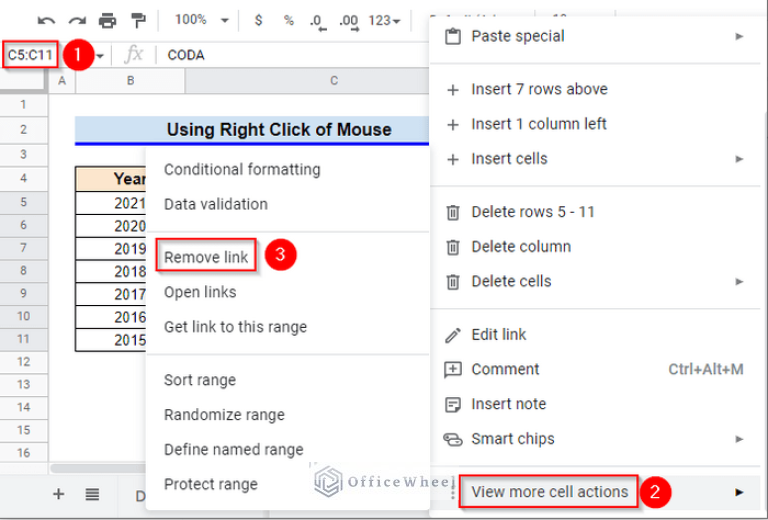Image resolution: width=768 pixels, height=520 pixels.
Task: Open View more cell actions
Action: (550, 491)
